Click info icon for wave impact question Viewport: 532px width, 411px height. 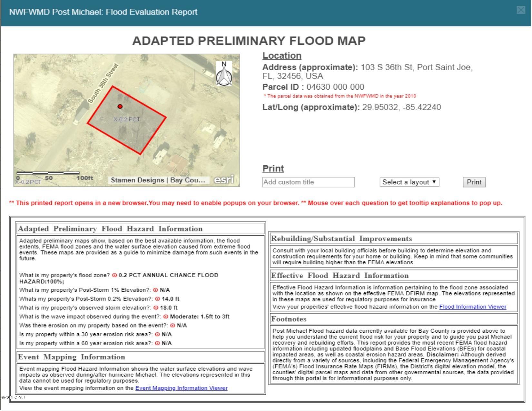166,317
